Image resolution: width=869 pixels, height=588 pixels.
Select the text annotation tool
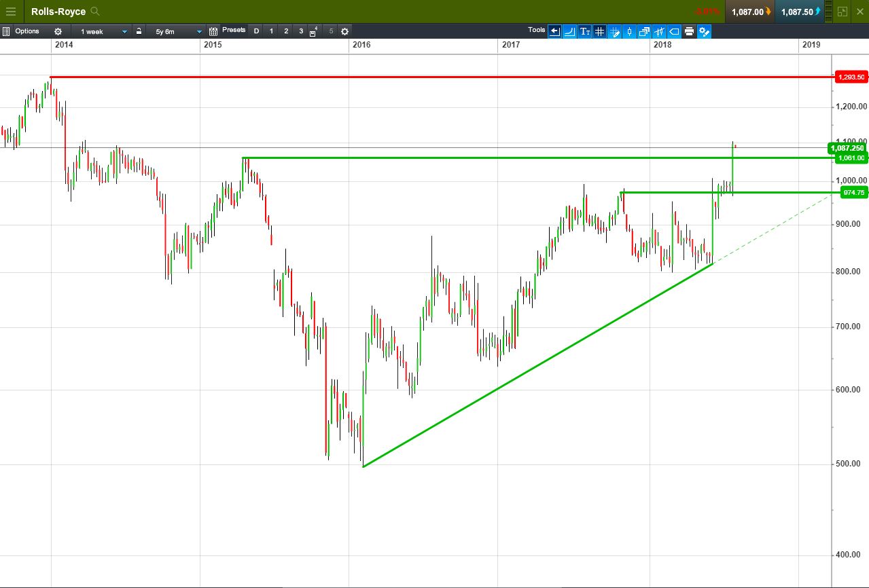(584, 31)
